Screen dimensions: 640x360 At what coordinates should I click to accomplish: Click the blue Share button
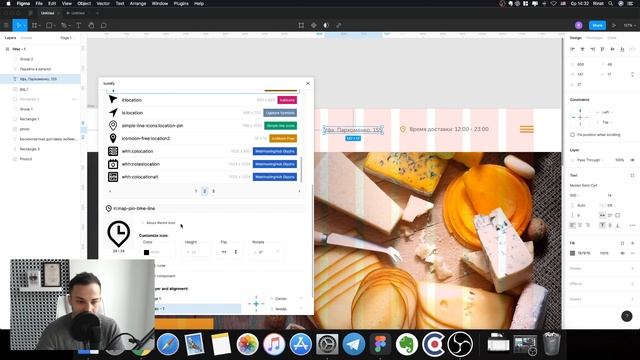point(597,25)
